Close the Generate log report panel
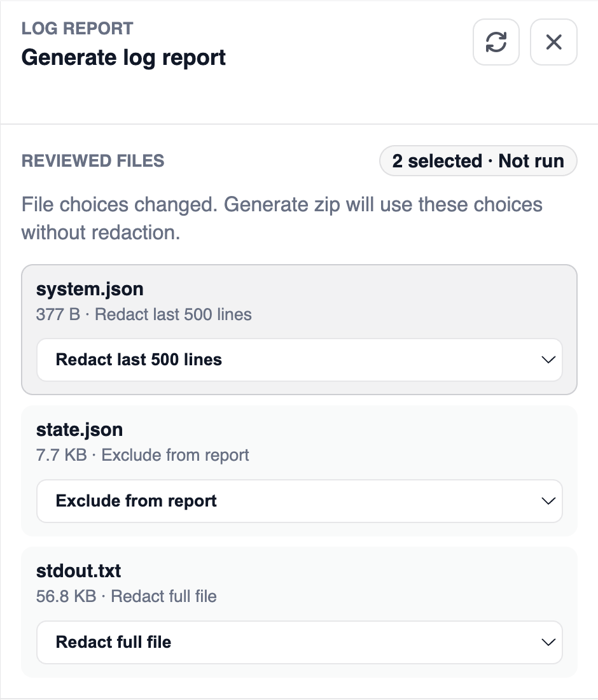Screen dimensions: 598x700 tap(553, 42)
